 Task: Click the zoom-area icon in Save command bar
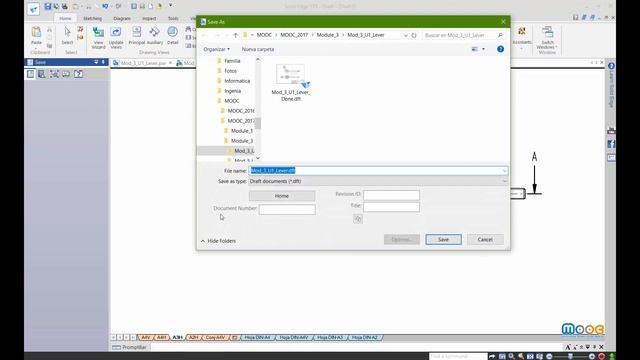(54, 74)
